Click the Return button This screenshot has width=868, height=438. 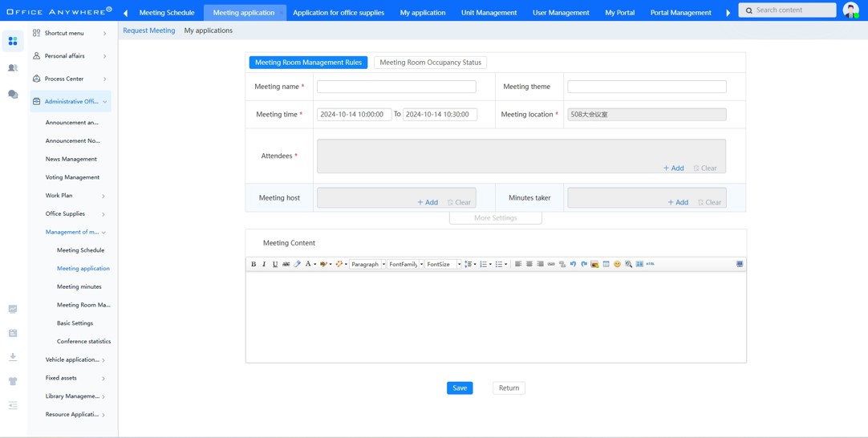click(509, 387)
